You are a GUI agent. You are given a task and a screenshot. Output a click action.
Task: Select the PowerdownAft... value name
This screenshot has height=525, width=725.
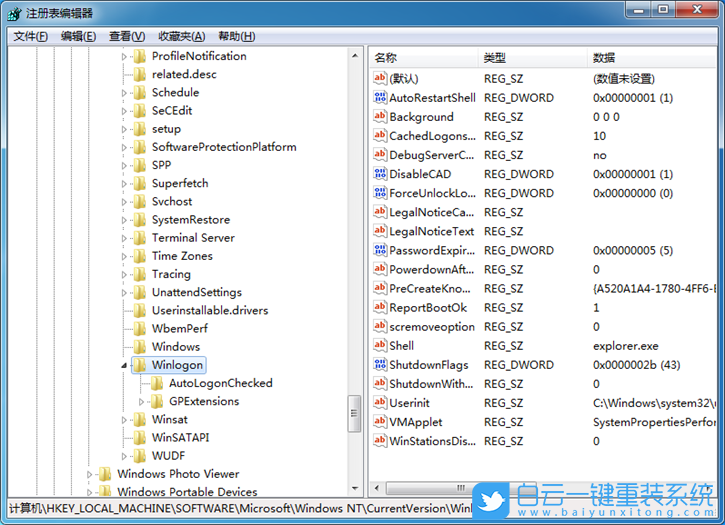click(431, 269)
